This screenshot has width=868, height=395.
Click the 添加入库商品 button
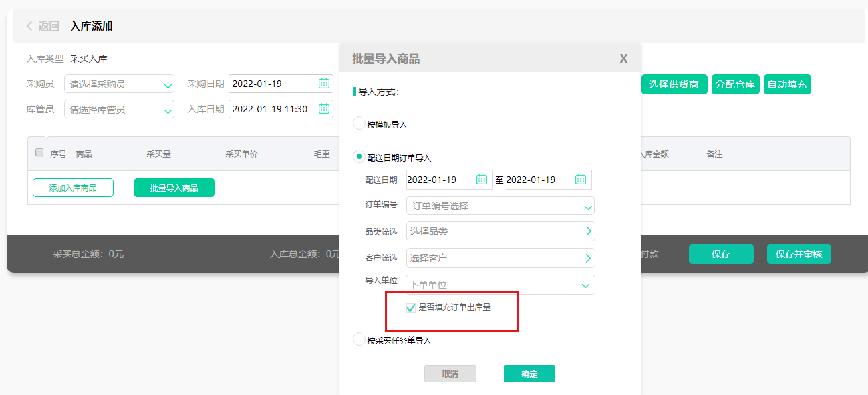coord(72,187)
